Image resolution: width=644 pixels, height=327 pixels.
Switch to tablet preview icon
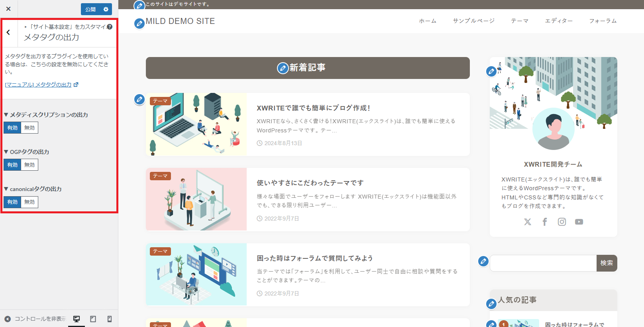(93, 319)
